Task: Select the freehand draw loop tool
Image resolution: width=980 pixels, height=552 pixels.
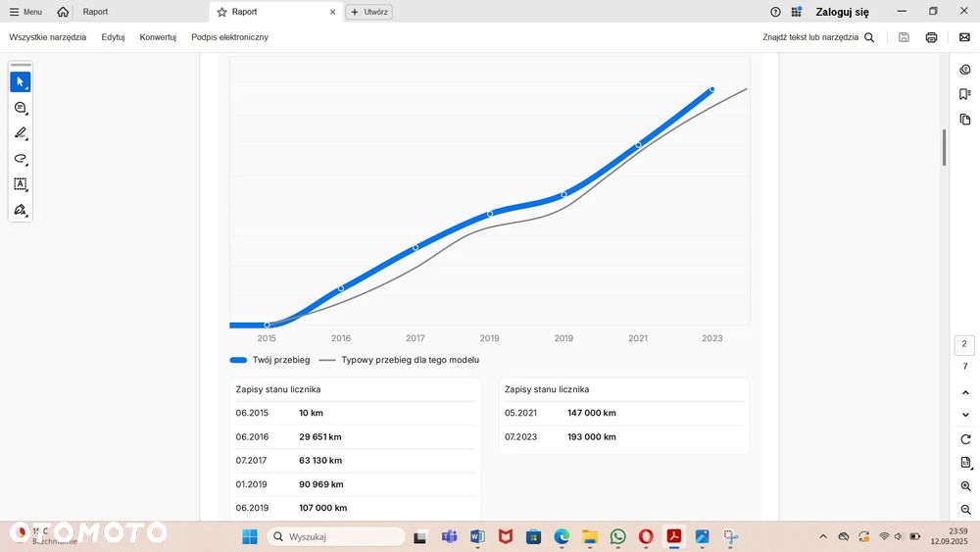Action: (x=20, y=159)
